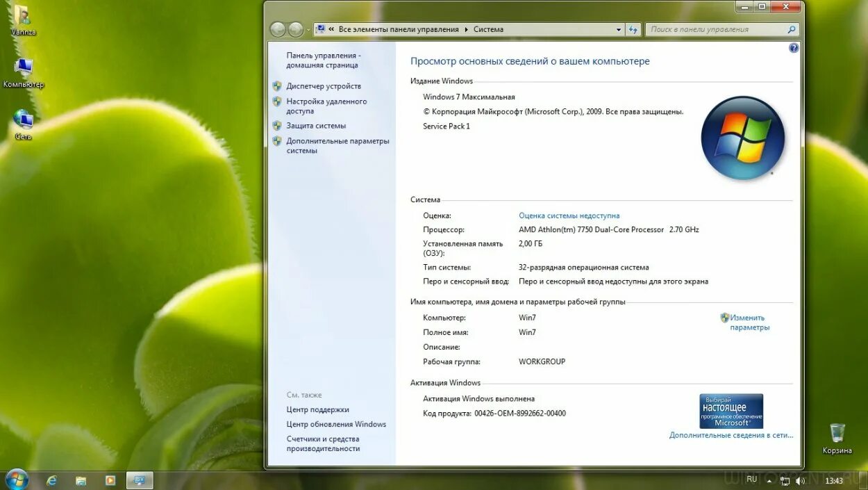Open the help question mark icon
Image resolution: width=868 pixels, height=490 pixels.
point(794,48)
